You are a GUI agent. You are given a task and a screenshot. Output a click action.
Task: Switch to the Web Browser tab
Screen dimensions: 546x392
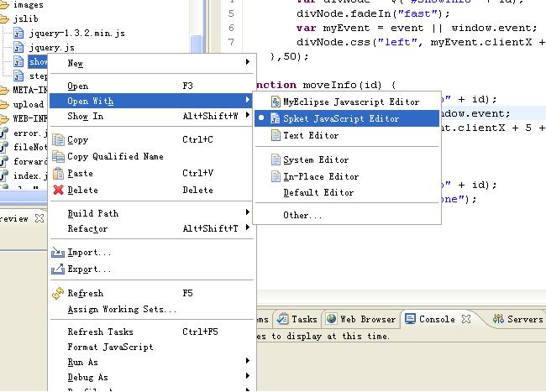tap(361, 319)
